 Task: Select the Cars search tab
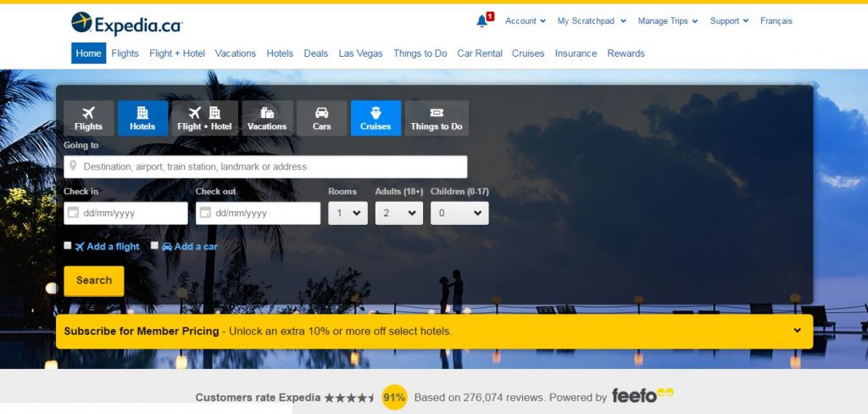pyautogui.click(x=321, y=118)
